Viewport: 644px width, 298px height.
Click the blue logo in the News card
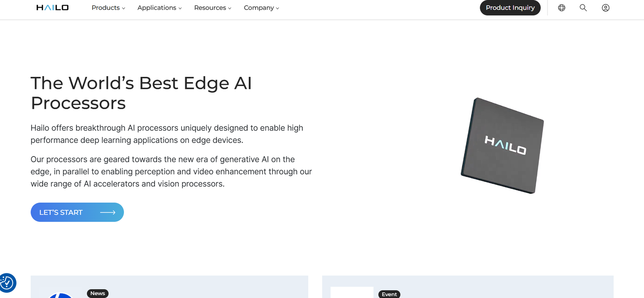coord(60,296)
